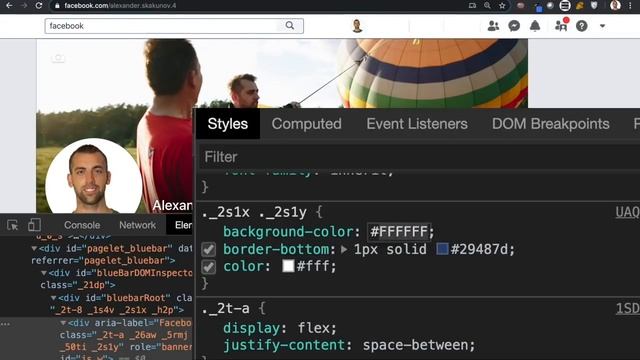Click the zoom magnifier in the address bar
The image size is (640, 360).
(487, 6)
